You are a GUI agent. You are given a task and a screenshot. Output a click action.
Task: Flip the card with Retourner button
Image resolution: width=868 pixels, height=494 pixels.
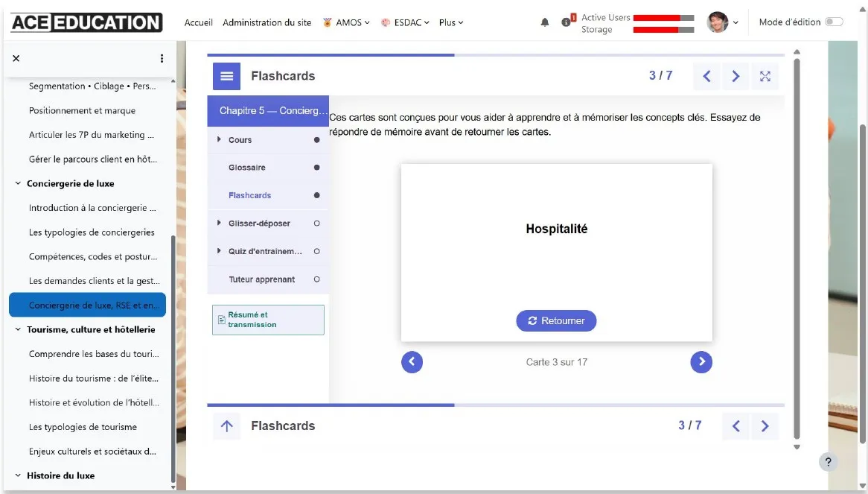556,320
